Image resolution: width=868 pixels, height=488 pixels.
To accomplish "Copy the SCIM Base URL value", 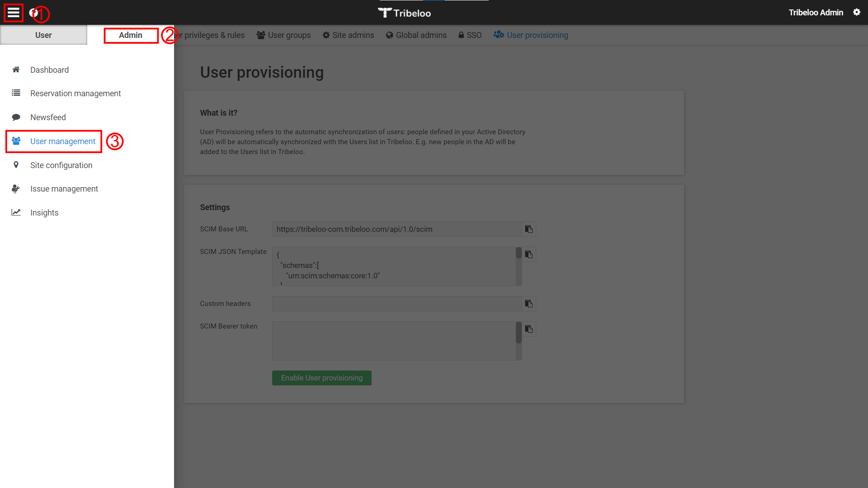I will point(529,229).
